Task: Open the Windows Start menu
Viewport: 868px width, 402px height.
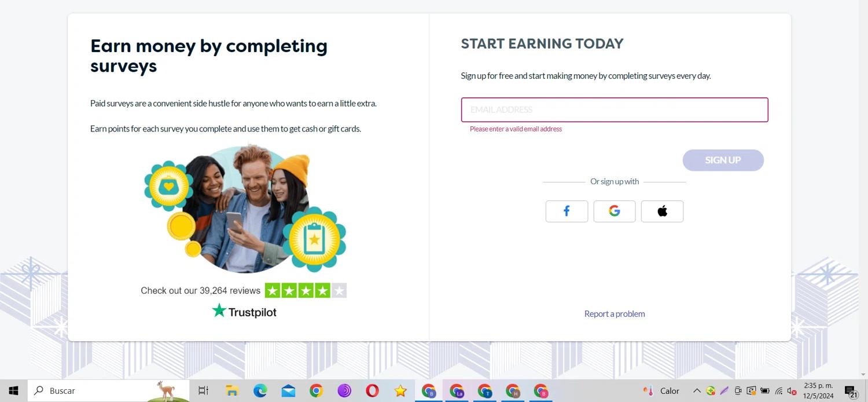Action: tap(13, 391)
